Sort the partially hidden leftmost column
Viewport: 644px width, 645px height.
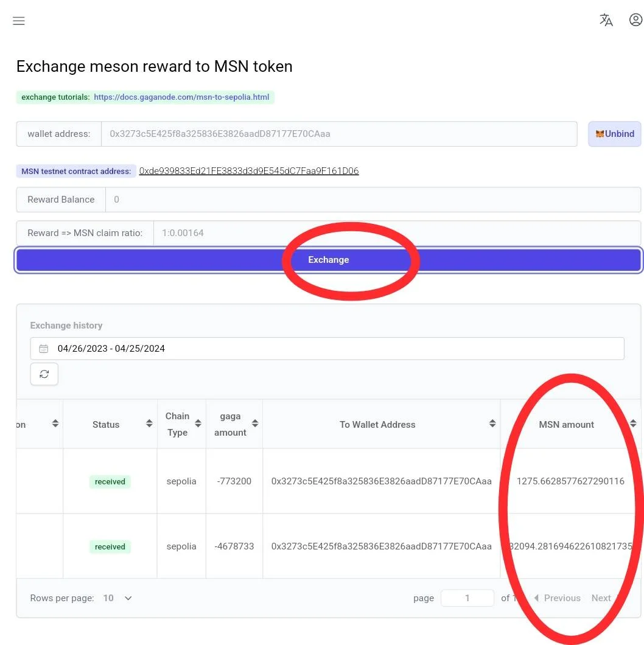point(55,424)
